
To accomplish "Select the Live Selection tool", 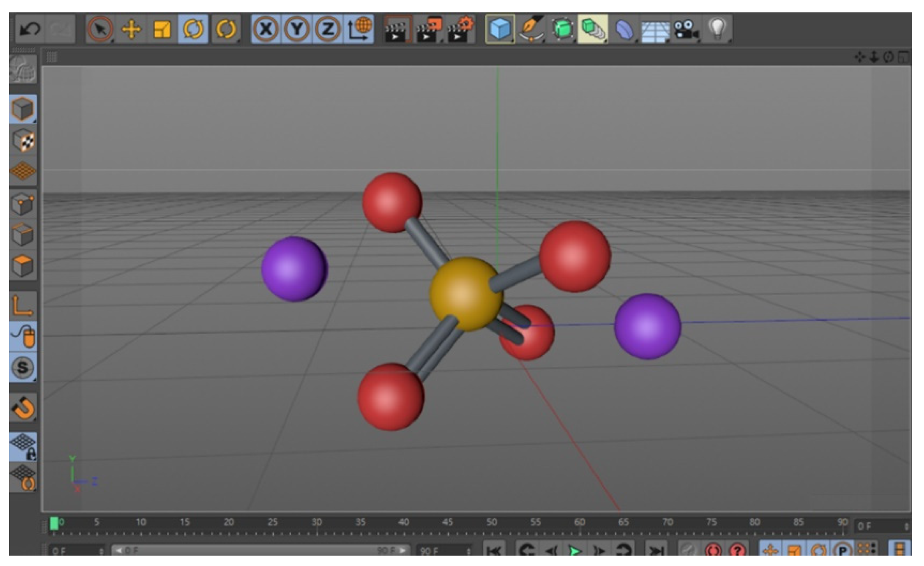I will pyautogui.click(x=100, y=29).
